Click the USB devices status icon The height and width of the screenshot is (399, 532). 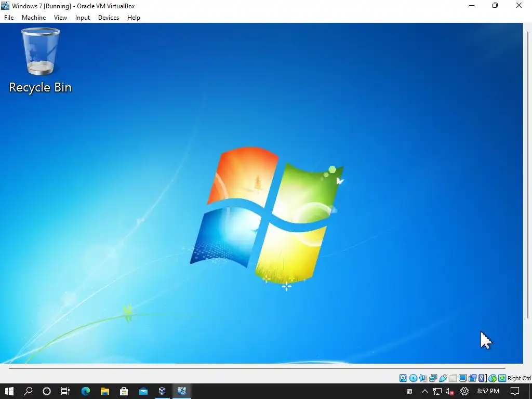(x=443, y=378)
